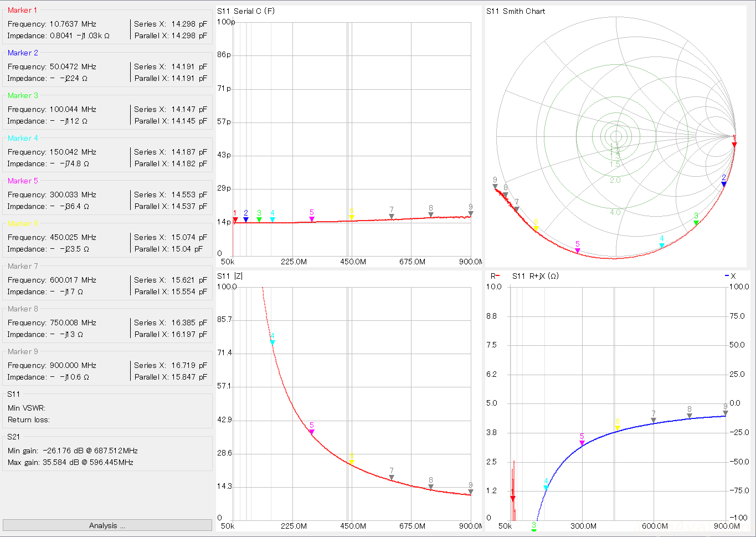
Task: Click green marker 3 on Smith Chart
Action: [696, 223]
